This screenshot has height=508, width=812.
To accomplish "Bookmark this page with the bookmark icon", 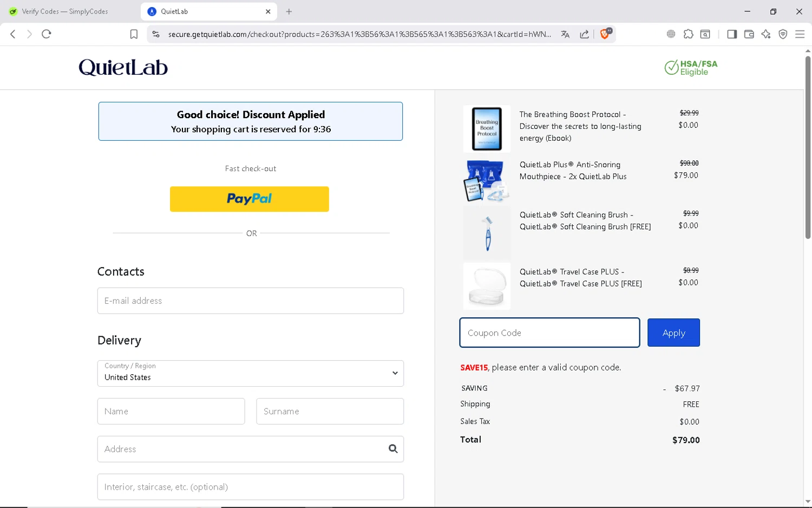I will (x=134, y=34).
